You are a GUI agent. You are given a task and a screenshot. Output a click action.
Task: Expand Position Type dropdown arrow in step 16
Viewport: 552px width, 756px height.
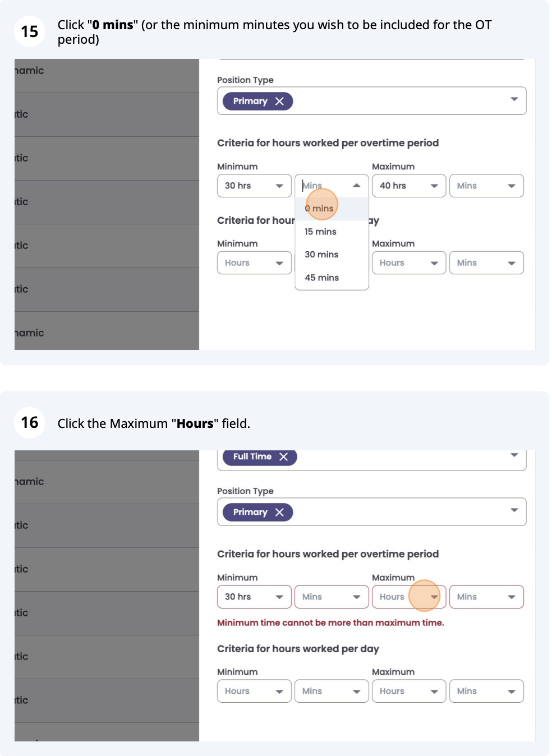pyautogui.click(x=514, y=510)
